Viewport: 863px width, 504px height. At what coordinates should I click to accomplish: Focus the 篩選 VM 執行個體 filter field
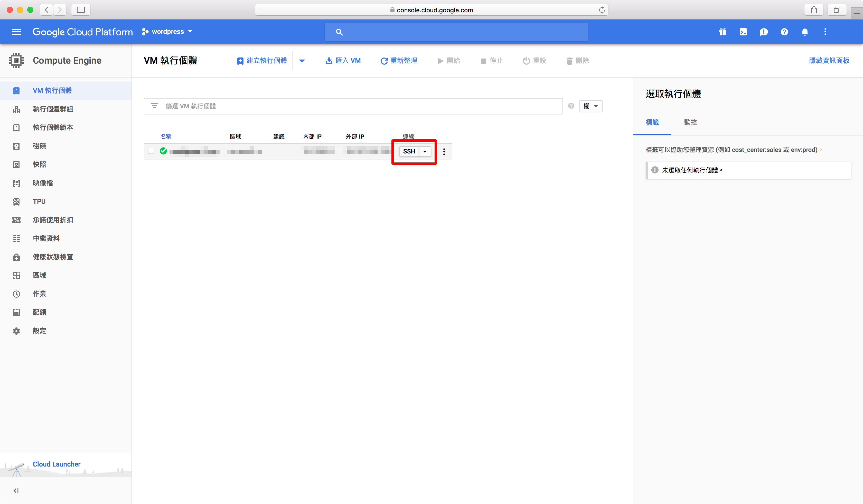[x=360, y=106]
